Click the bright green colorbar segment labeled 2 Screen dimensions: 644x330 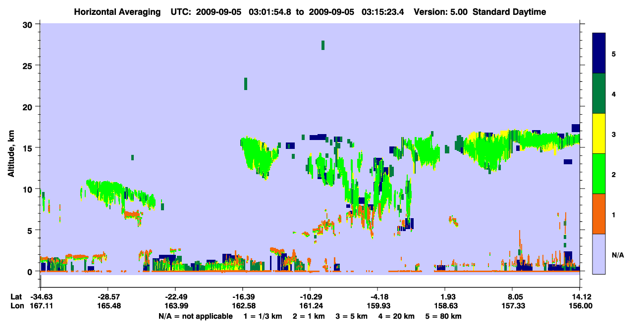[x=599, y=174]
